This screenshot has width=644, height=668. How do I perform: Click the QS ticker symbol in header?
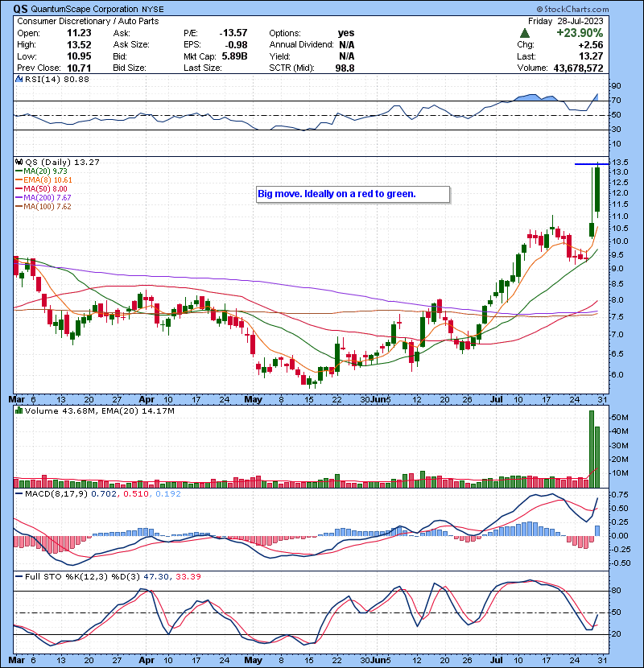click(x=20, y=9)
